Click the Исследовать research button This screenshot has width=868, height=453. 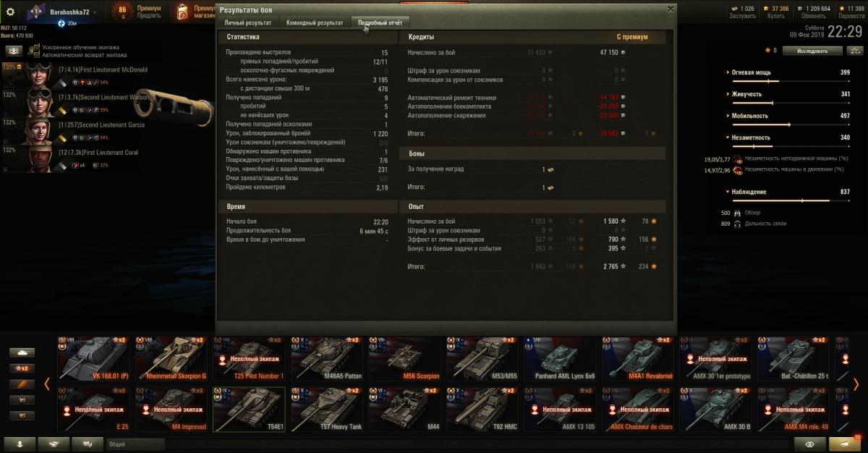(814, 51)
